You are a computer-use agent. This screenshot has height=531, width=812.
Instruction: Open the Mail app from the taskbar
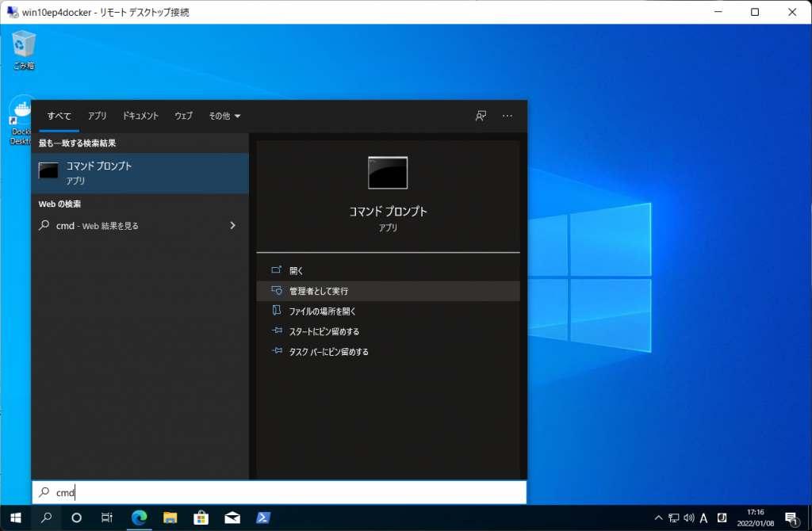tap(232, 518)
